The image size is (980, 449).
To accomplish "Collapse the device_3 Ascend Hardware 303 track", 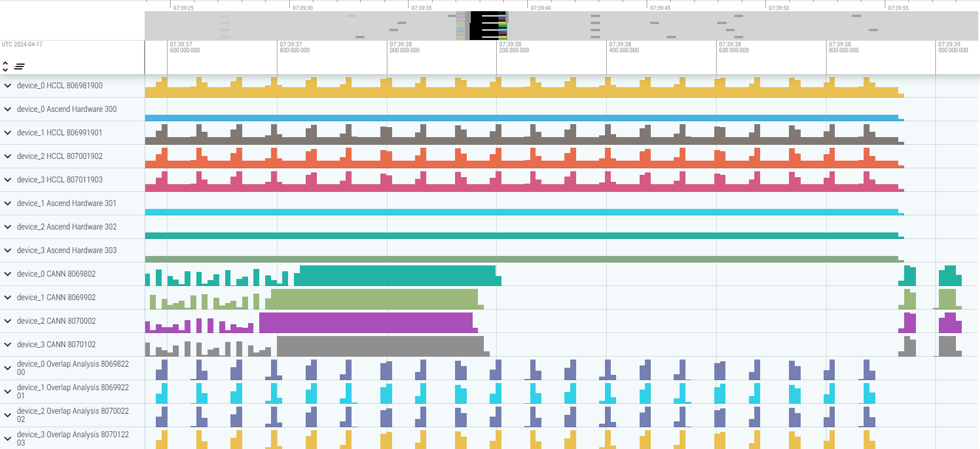I will tap(8, 251).
